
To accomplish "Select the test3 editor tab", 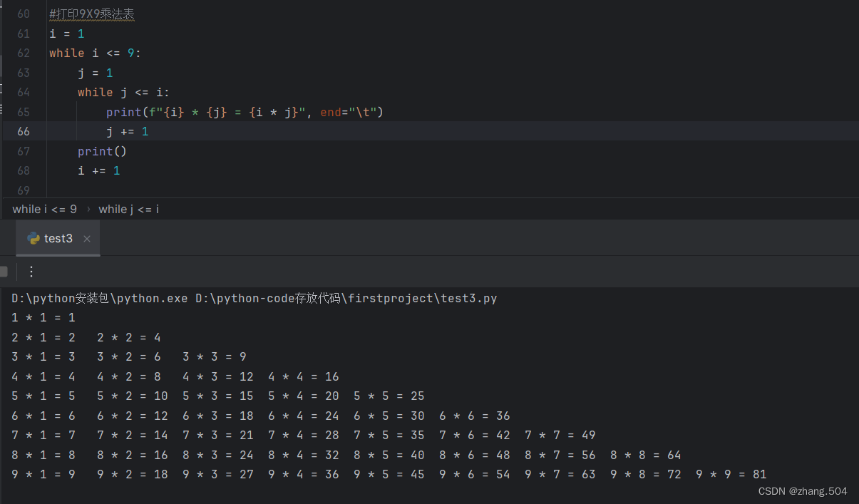I will 57,238.
